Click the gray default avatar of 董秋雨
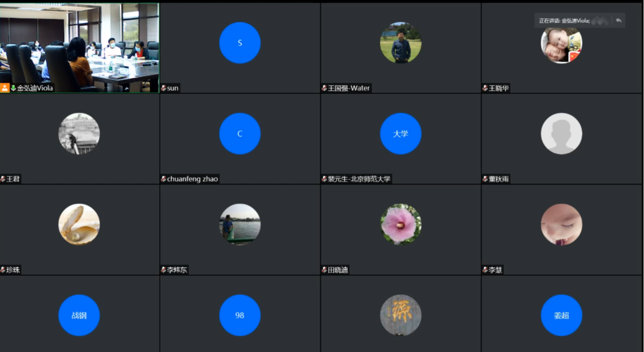 coord(561,134)
